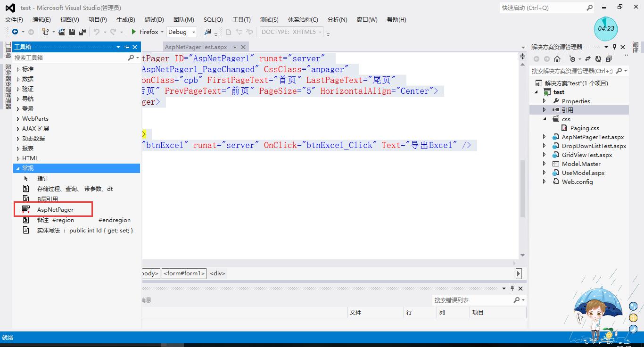Click the pending changes filter clock icon
Viewport: 644px width, 347px height.
click(572, 59)
